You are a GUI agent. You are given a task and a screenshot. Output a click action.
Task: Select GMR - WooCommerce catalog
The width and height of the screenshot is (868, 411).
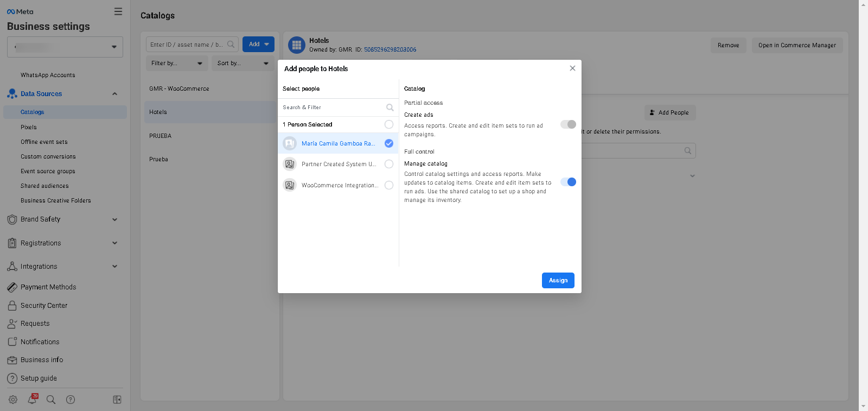point(210,88)
